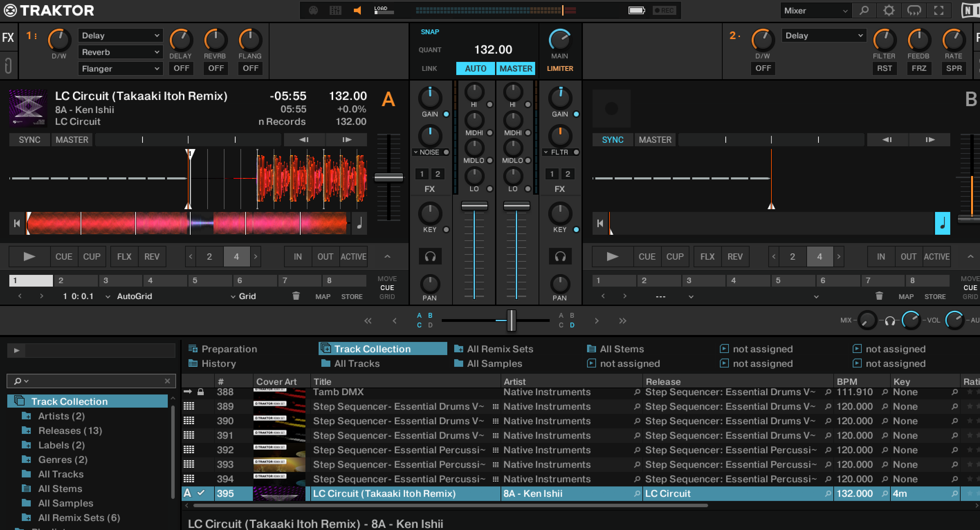The height and width of the screenshot is (530, 980).
Task: Open preferences with the gear icon
Action: pos(889,10)
